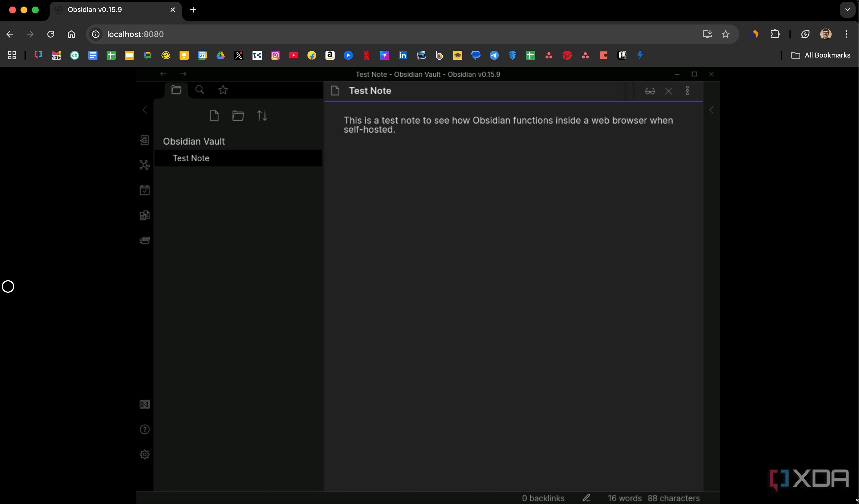
Task: Close the Test Note pane
Action: (668, 91)
